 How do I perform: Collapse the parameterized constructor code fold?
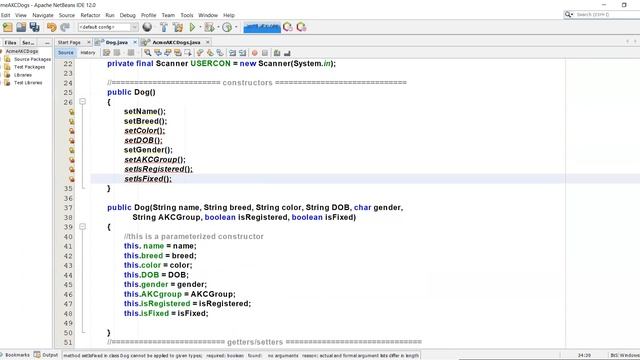(x=82, y=227)
